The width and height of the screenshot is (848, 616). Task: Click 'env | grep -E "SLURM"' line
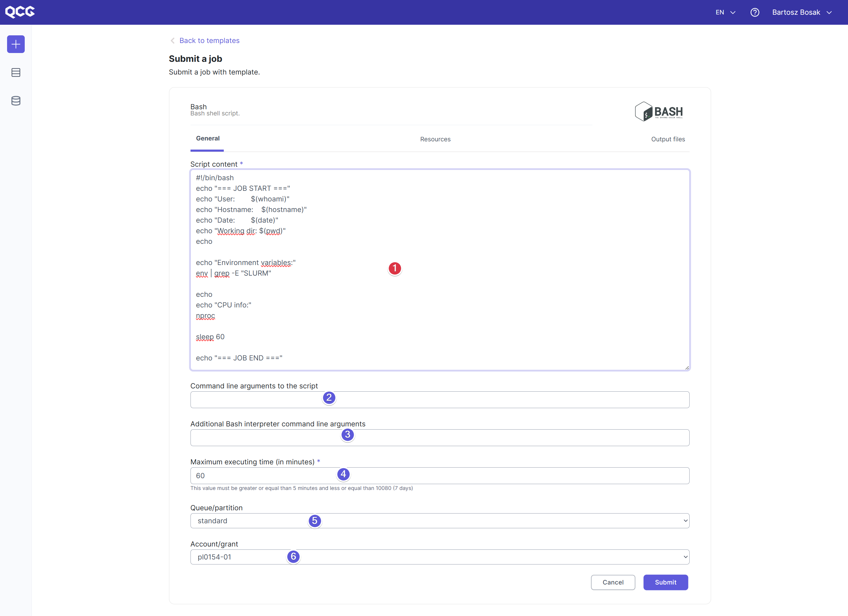[x=233, y=273]
